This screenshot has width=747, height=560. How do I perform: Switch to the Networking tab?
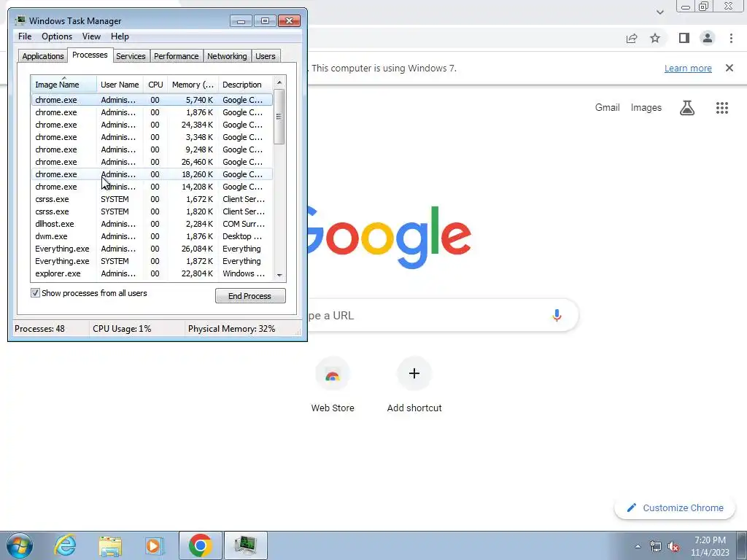[227, 56]
